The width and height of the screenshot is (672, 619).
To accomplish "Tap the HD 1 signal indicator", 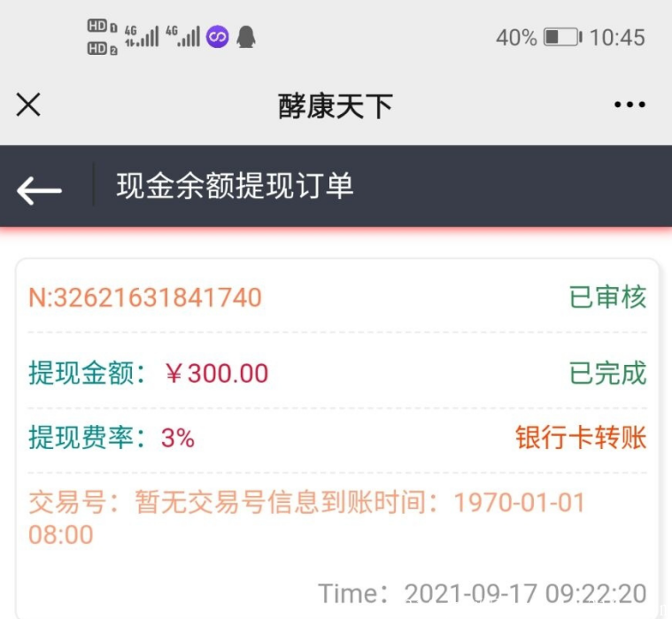I will pyautogui.click(x=102, y=27).
